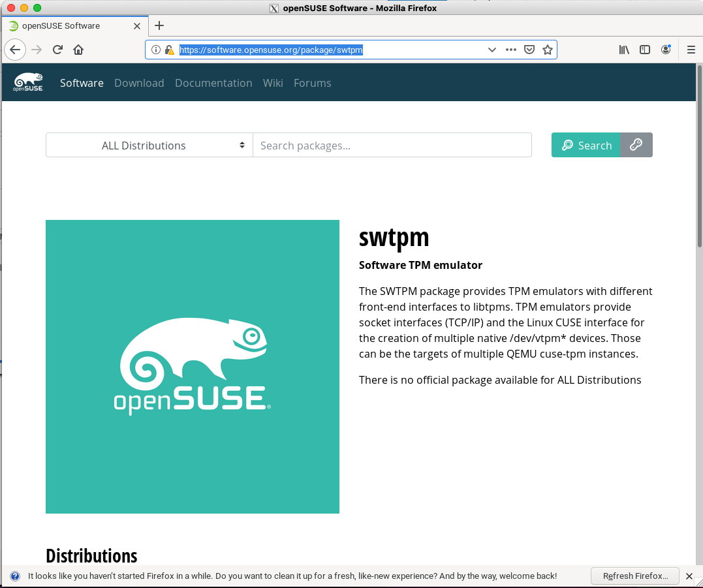Show site information via the info icon
Screen dimensions: 703x588
click(155, 50)
